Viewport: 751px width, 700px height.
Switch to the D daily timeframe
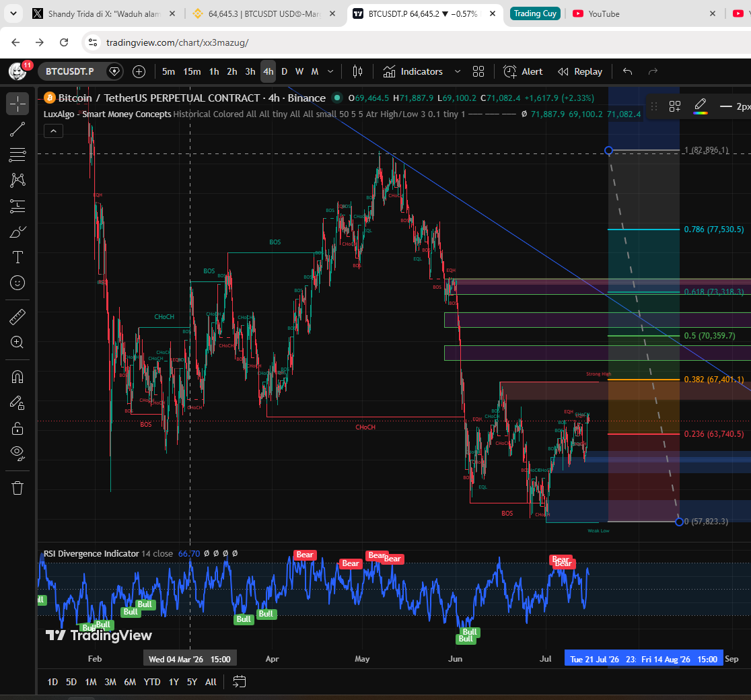(285, 71)
